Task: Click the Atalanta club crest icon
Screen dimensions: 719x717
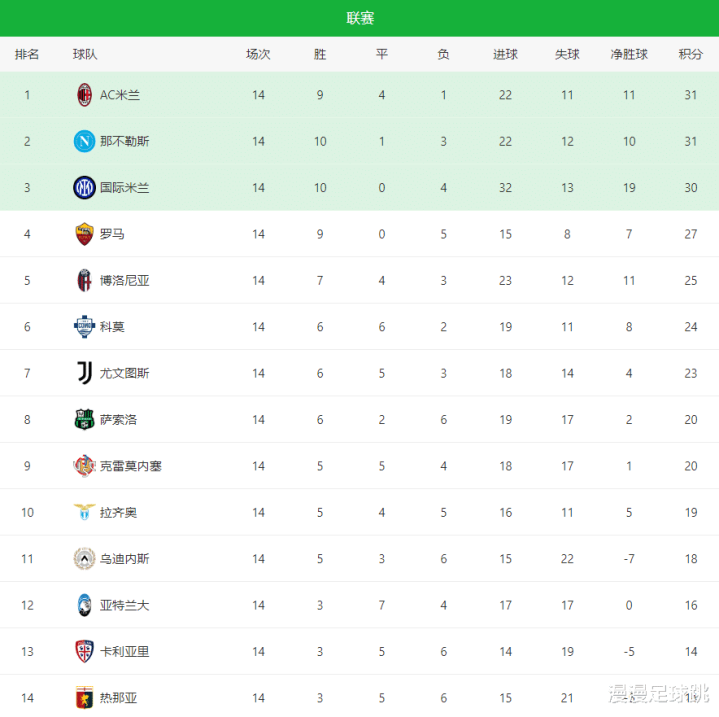Action: coord(84,605)
